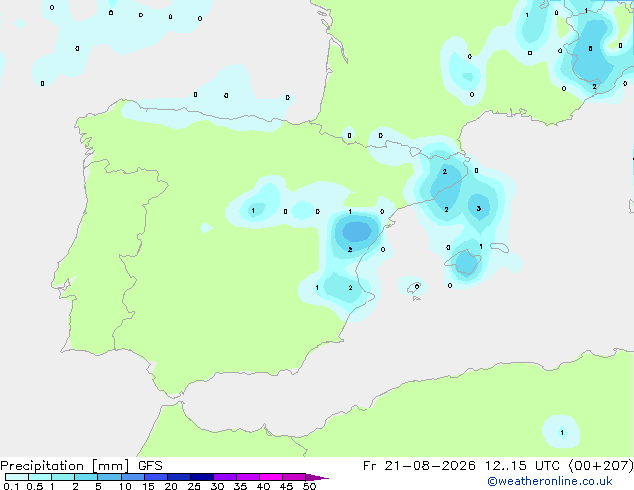This screenshot has width=634, height=490.
Task: Click the legend label '15'
Action: point(148,486)
